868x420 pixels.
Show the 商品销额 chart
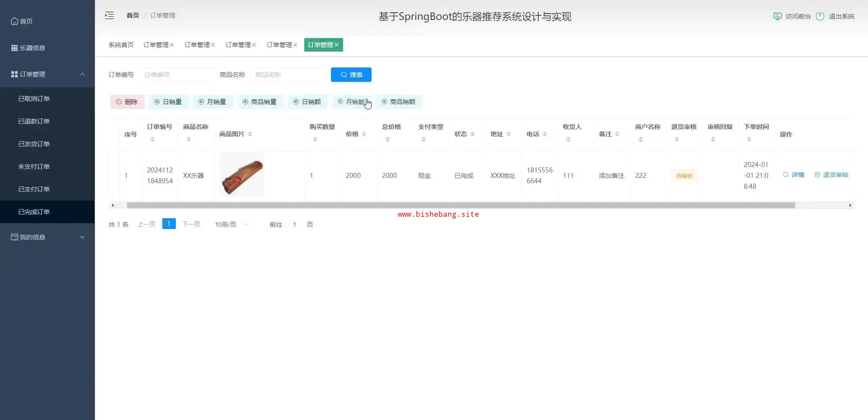coord(399,102)
